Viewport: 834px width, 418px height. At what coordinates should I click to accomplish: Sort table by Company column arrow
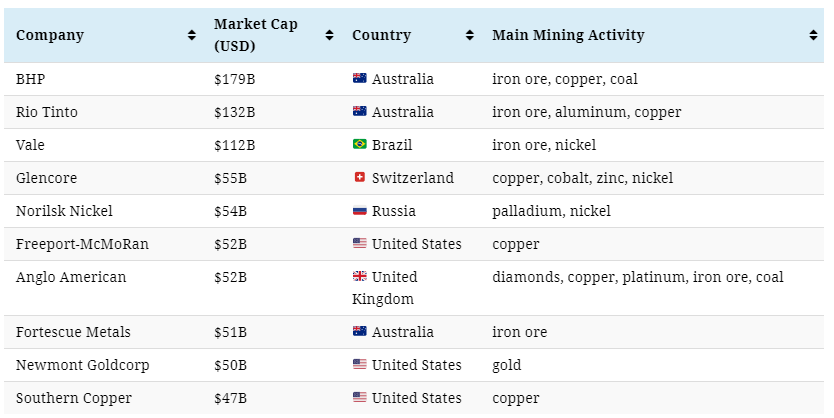pos(191,35)
